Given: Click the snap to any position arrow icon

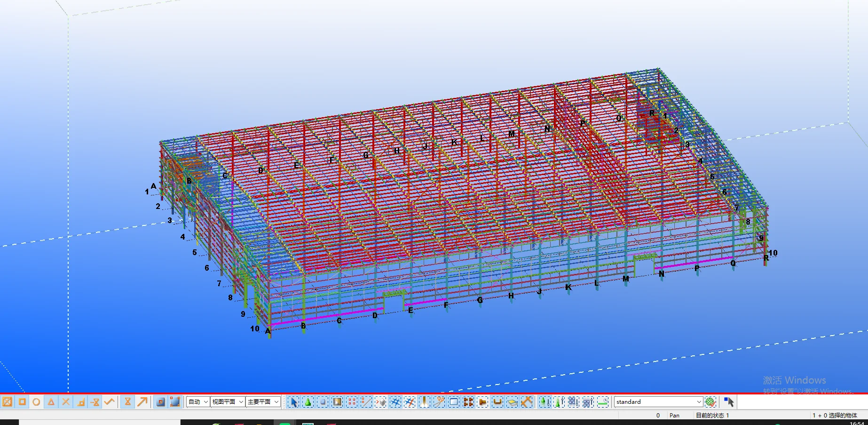Looking at the screenshot, I should (142, 402).
